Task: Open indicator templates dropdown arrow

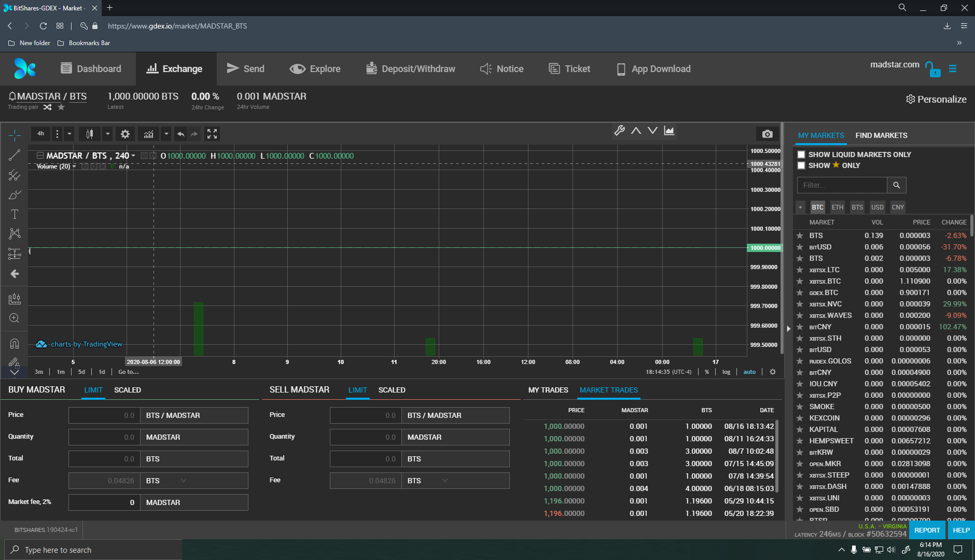Action: [x=166, y=134]
